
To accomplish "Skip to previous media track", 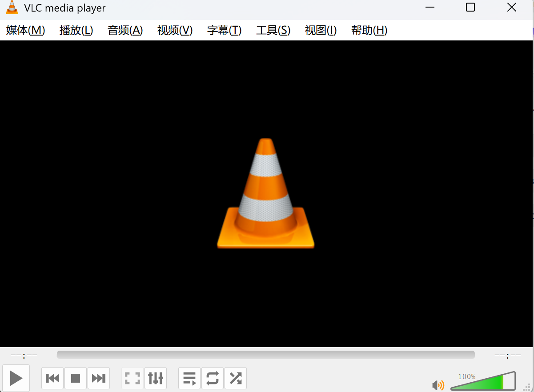I will click(x=52, y=378).
